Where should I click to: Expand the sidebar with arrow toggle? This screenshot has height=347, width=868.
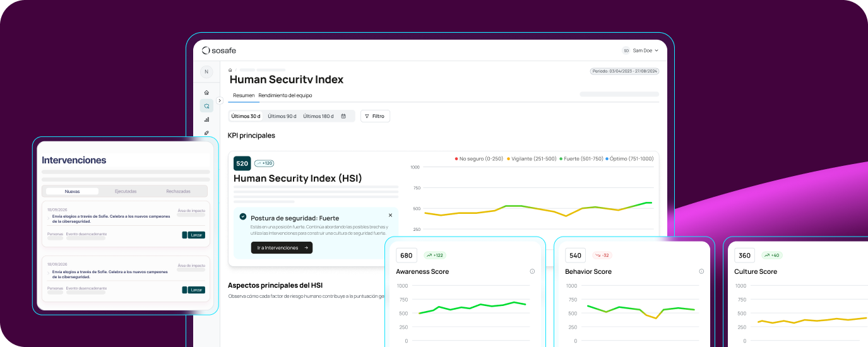pos(220,100)
